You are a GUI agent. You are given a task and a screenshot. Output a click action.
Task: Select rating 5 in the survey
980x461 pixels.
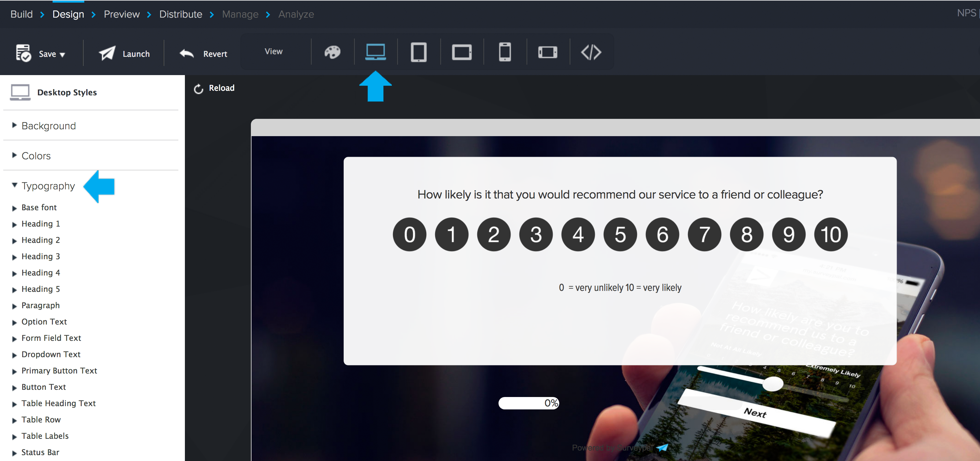620,234
